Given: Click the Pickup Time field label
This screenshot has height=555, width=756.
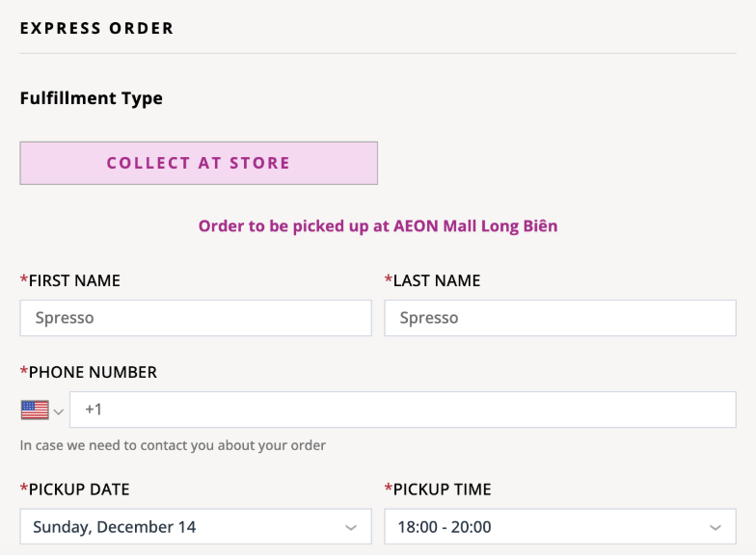Looking at the screenshot, I should [442, 489].
